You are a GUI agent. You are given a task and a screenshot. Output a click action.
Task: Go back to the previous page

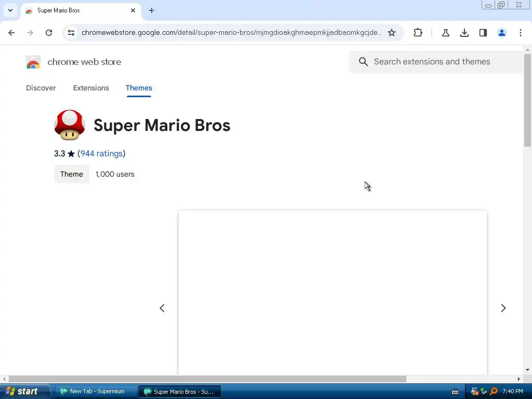(11, 33)
